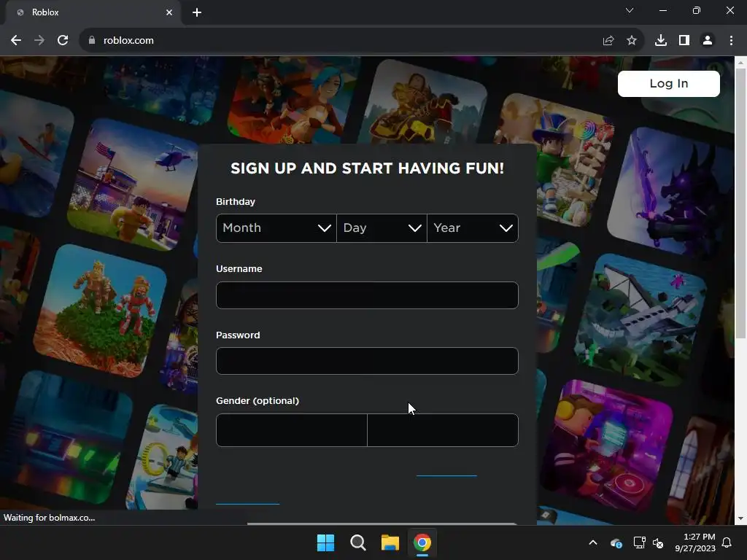
Task: Click the helicopter soccer field game thumbnail
Action: coord(133,186)
